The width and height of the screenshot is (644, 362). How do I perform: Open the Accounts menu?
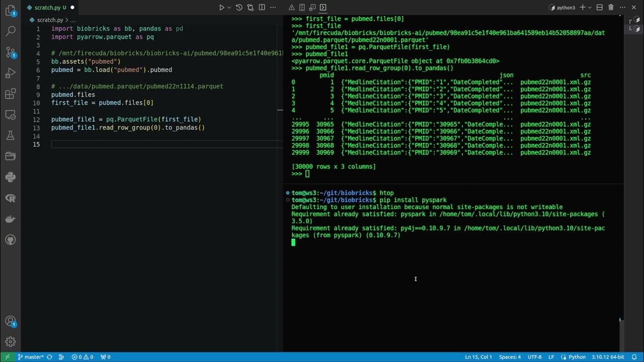10,321
